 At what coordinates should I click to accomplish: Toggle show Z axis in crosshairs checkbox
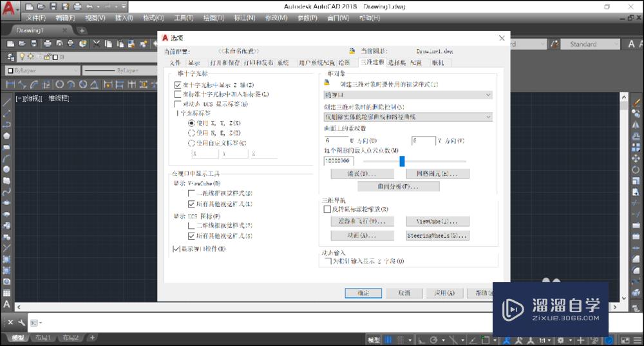coord(178,84)
